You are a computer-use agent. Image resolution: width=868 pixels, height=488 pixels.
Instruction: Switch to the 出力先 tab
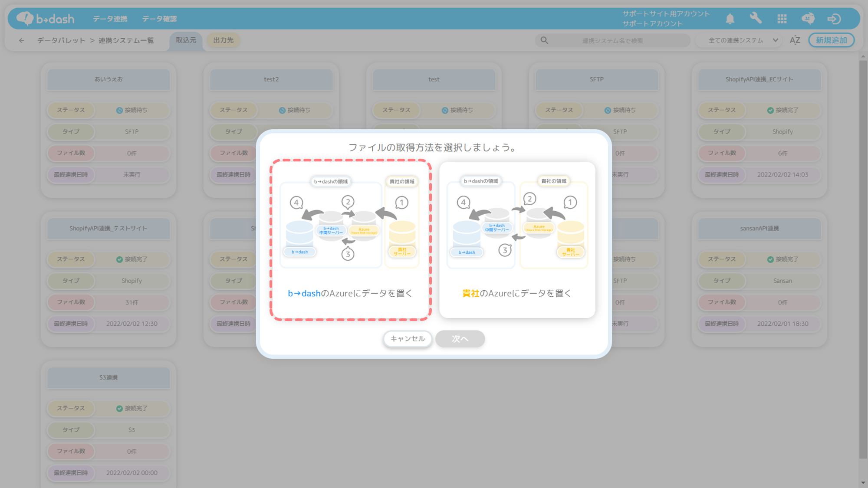coord(224,40)
